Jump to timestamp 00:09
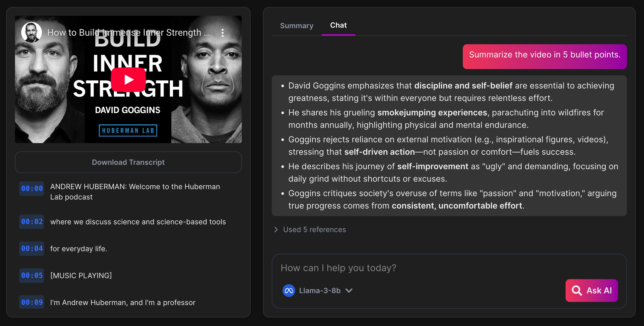Screen dimensions: 644x326 click(32, 302)
